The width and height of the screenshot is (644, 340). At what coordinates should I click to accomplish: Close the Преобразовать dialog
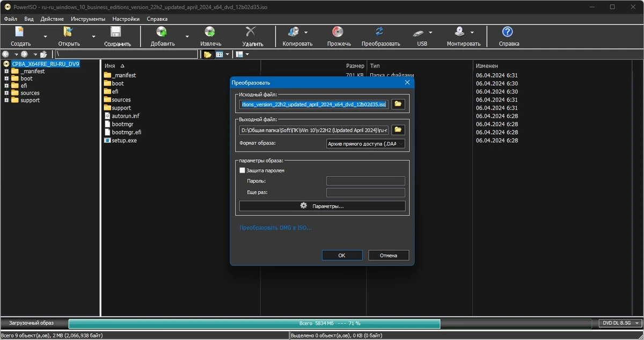click(407, 83)
